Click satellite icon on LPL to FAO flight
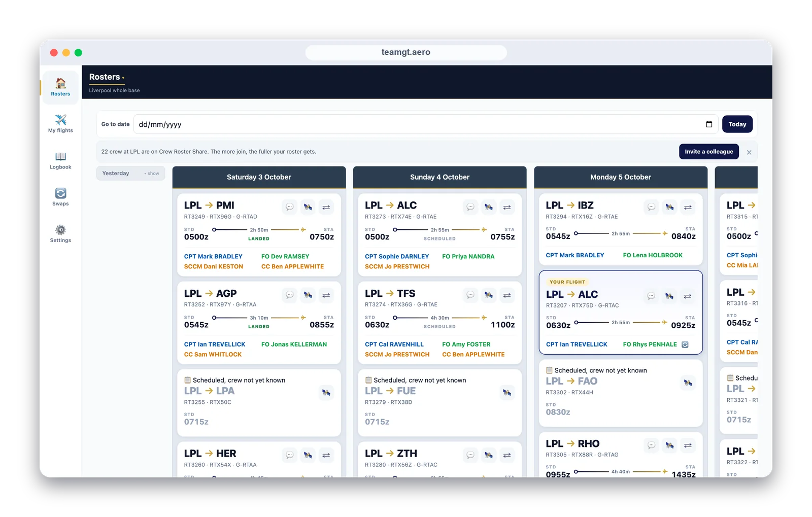 pos(688,383)
